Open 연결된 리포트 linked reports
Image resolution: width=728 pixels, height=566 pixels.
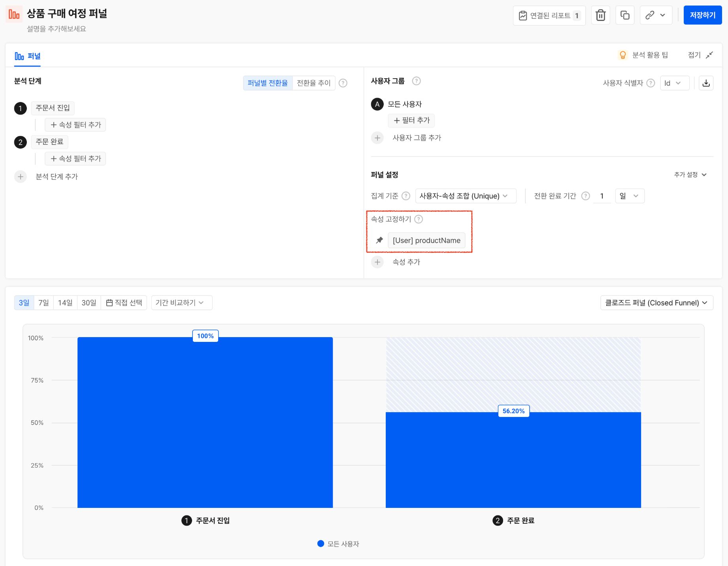click(549, 15)
